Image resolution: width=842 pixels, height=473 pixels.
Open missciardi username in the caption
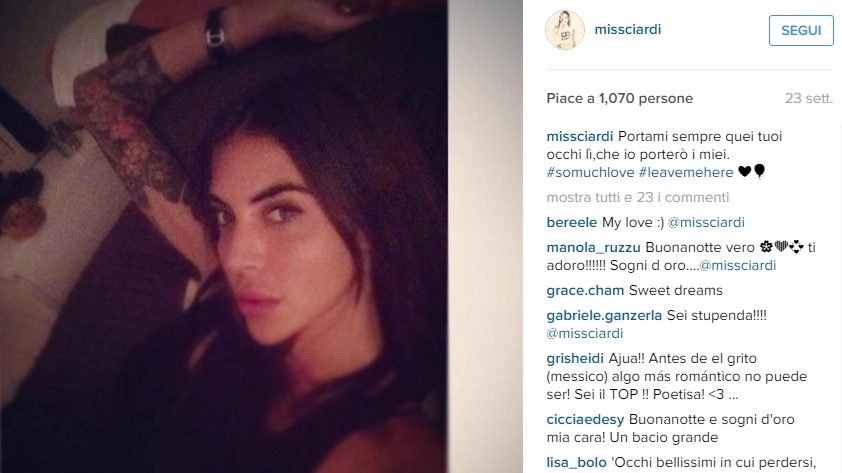coord(579,136)
